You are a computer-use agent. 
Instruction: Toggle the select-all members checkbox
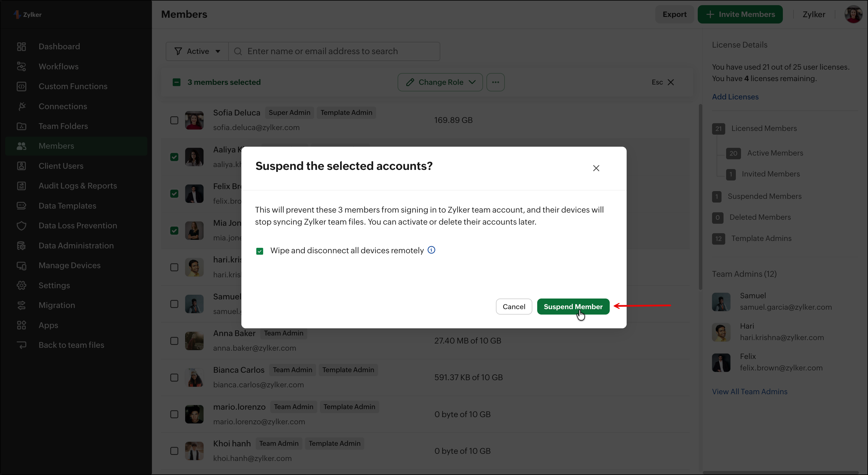click(x=177, y=82)
